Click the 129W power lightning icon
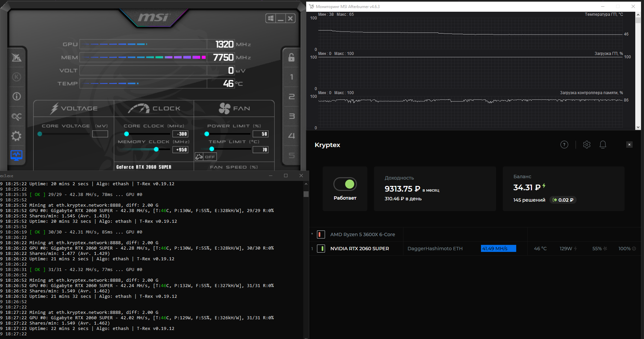 575,249
